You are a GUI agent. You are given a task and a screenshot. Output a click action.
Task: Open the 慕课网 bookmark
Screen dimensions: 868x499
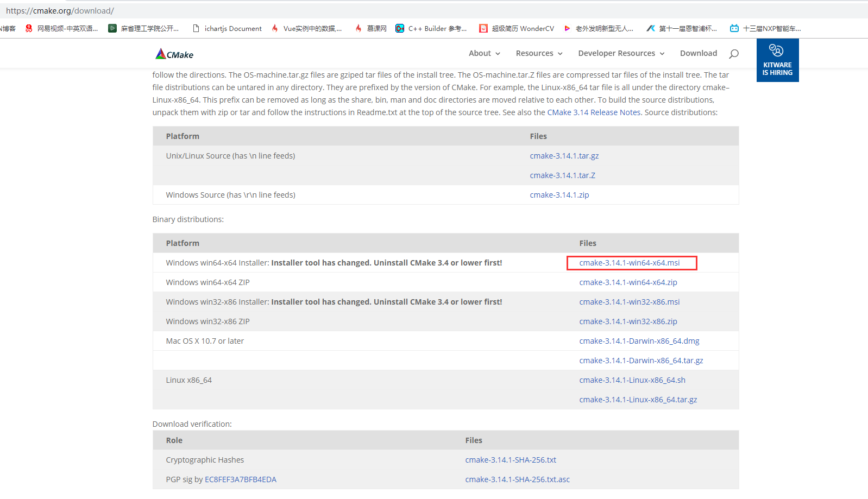click(370, 28)
